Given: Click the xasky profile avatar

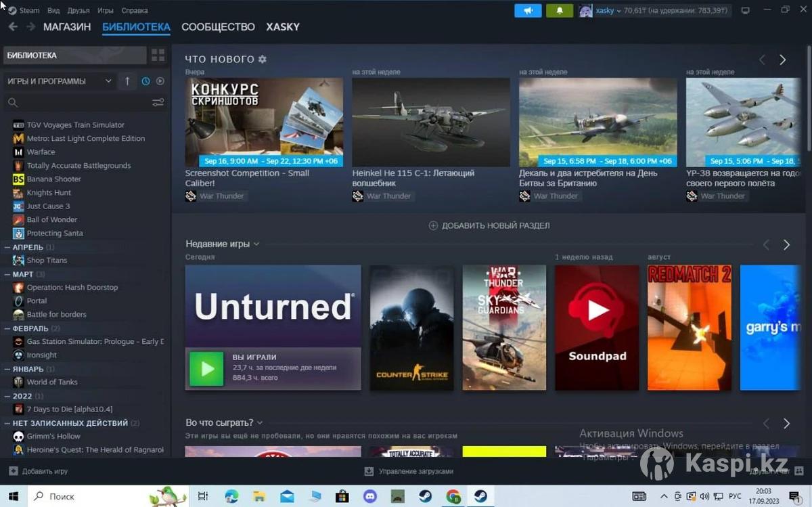Looking at the screenshot, I should pyautogui.click(x=585, y=10).
